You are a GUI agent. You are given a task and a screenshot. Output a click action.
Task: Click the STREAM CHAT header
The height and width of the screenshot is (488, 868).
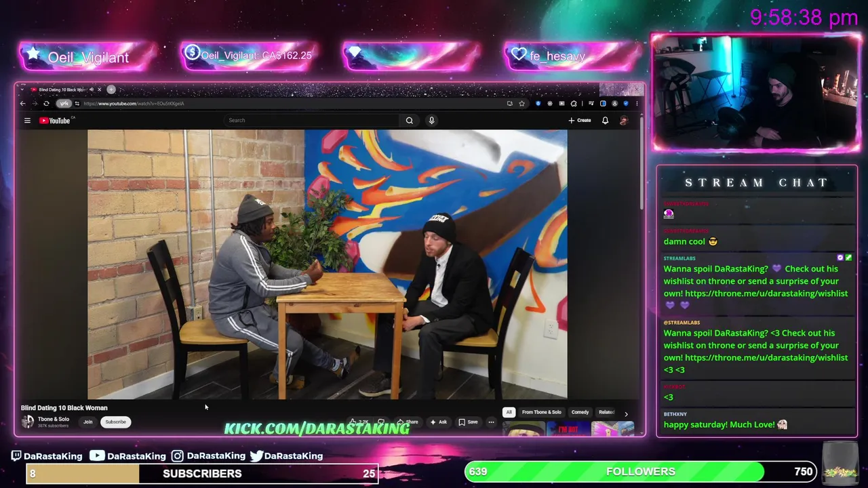click(x=757, y=183)
